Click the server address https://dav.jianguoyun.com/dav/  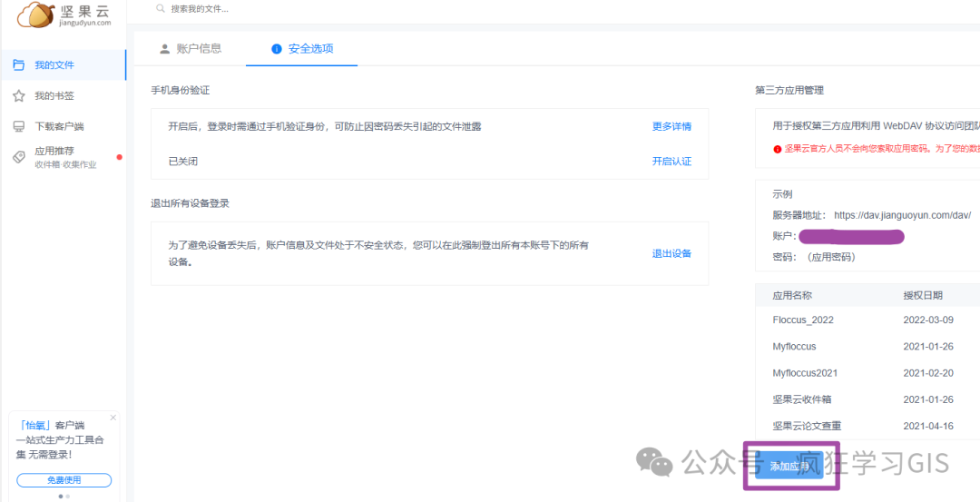point(903,215)
